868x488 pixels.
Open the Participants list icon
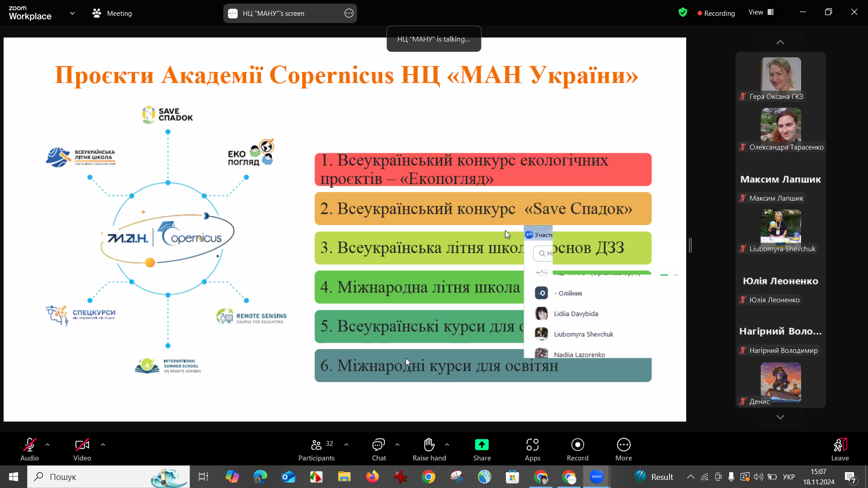(316, 445)
